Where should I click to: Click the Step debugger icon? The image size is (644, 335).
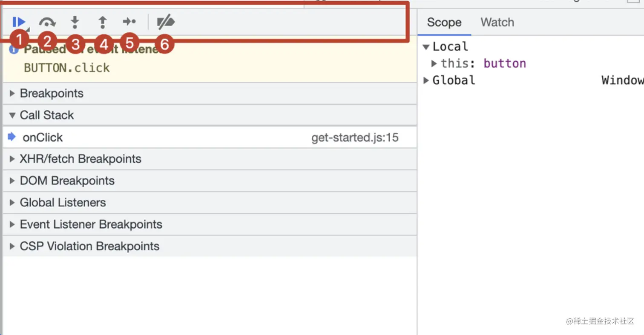tap(129, 22)
